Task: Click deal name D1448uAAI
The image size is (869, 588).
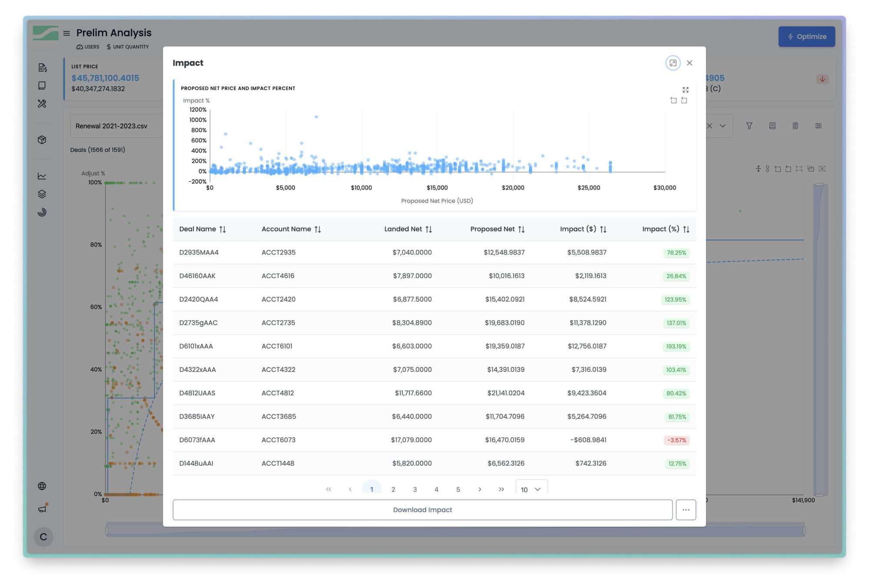Action: (196, 463)
